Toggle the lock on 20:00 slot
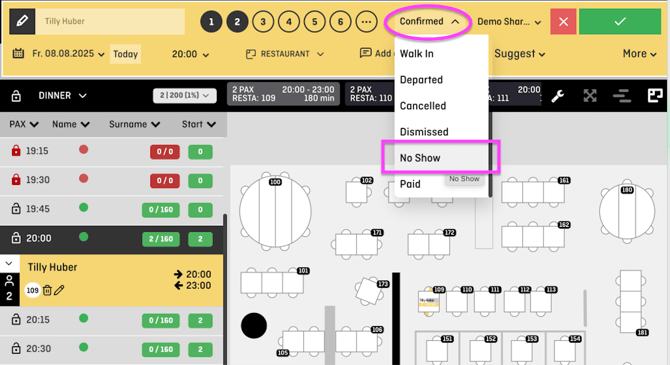The image size is (670, 365). (16, 238)
